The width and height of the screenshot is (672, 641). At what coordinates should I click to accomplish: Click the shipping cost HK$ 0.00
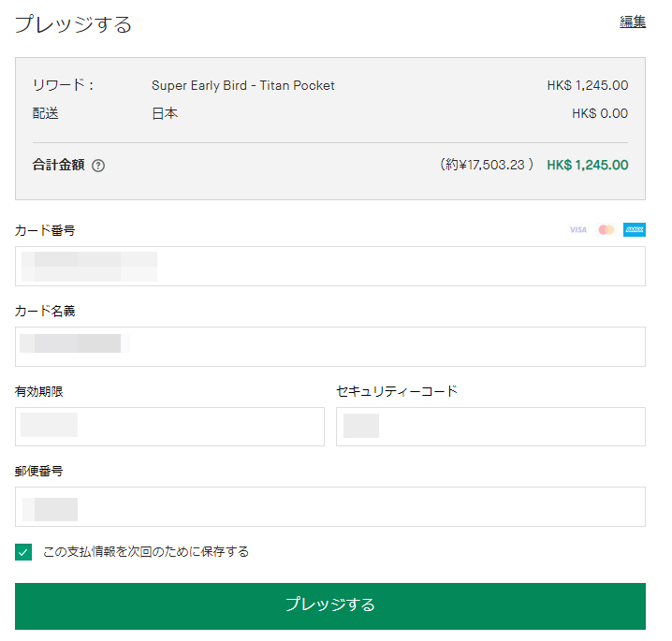(600, 113)
